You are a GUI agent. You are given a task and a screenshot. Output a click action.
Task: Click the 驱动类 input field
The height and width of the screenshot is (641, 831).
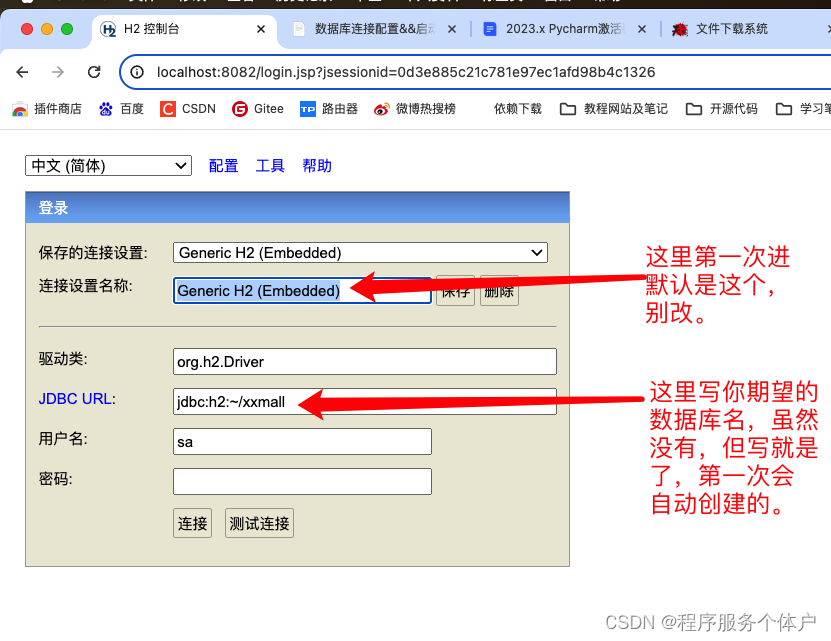(365, 362)
